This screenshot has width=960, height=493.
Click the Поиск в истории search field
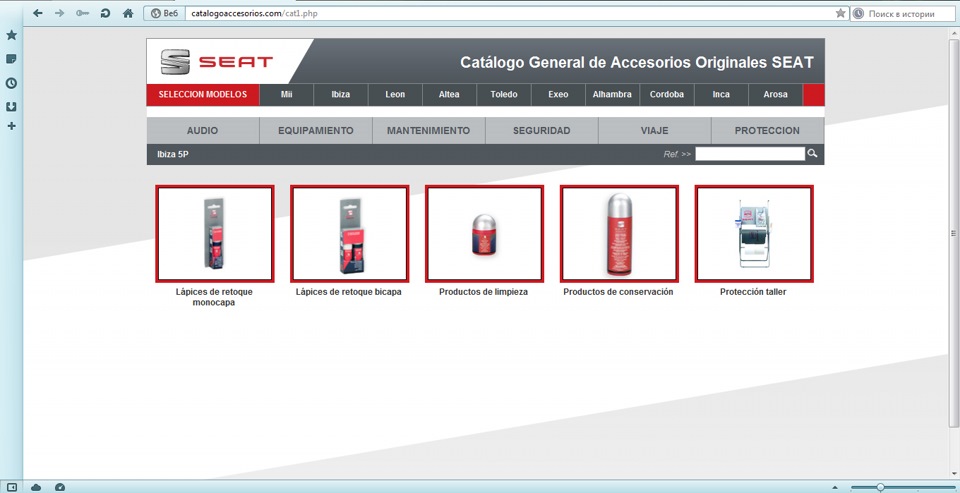(x=904, y=13)
